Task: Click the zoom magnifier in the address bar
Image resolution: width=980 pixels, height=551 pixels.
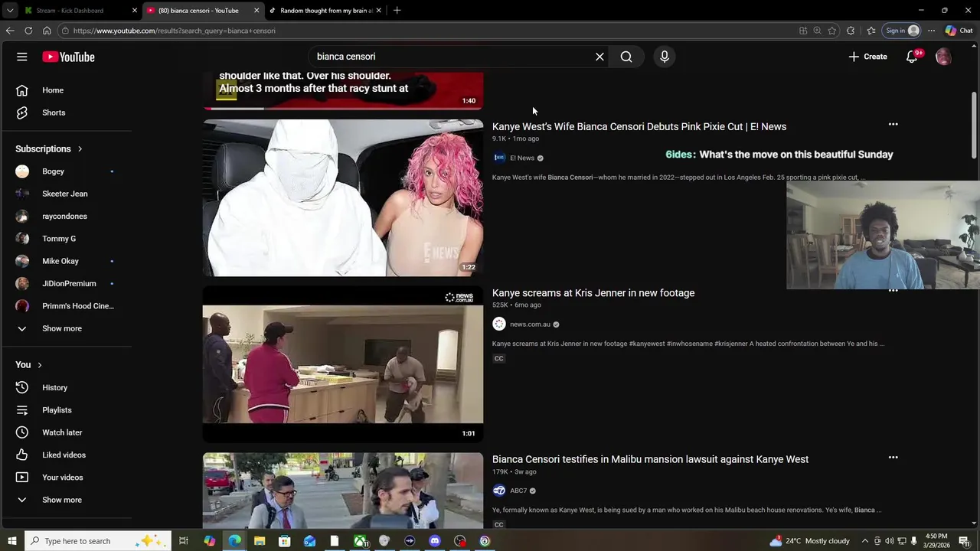Action: [x=817, y=31]
